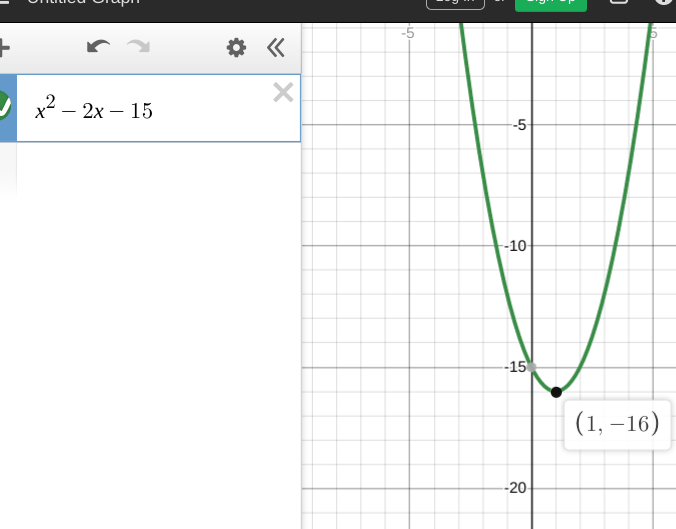
Task: Click the Untitled Graph title
Action: click(83, 2)
